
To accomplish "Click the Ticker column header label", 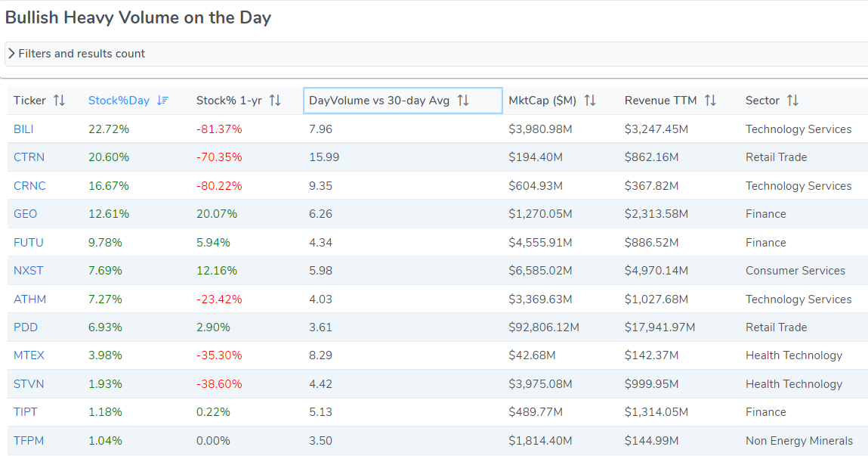I will click(29, 101).
